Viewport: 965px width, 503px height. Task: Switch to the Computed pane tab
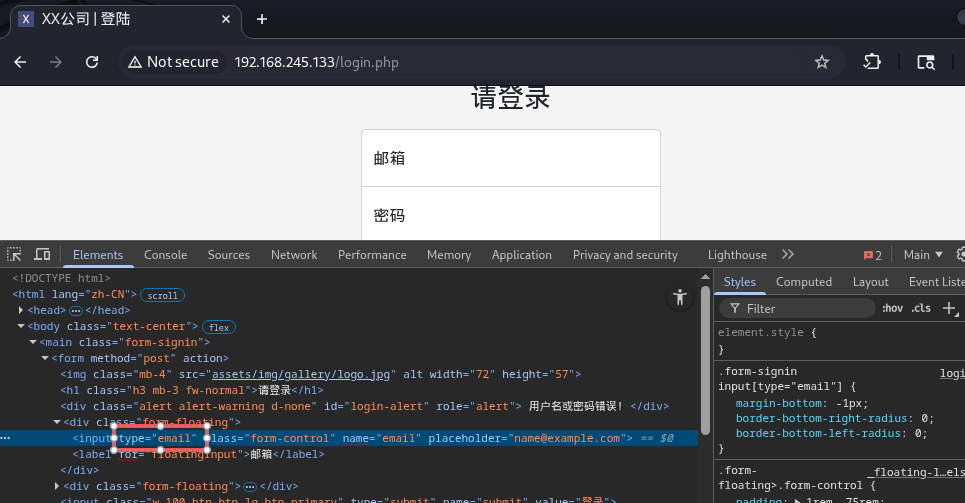click(x=804, y=282)
